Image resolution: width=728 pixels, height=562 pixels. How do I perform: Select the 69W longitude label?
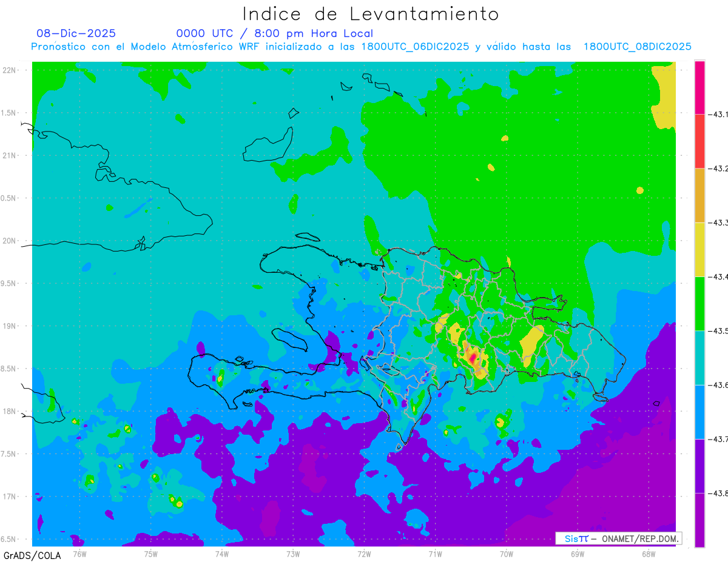click(x=577, y=554)
